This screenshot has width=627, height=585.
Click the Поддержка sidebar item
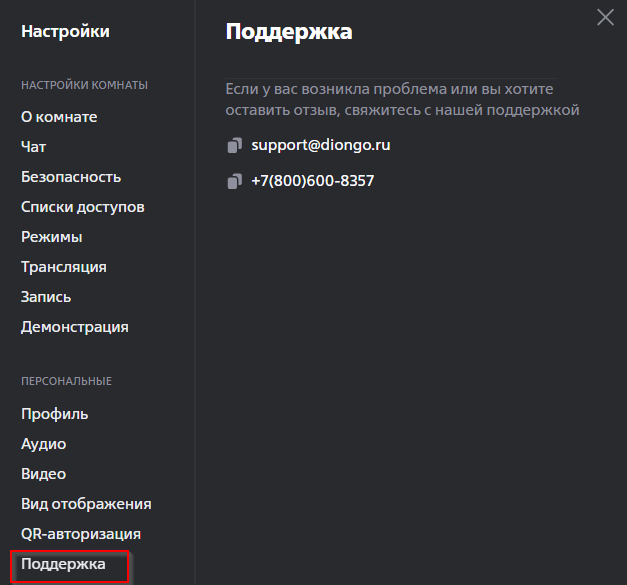[x=63, y=564]
